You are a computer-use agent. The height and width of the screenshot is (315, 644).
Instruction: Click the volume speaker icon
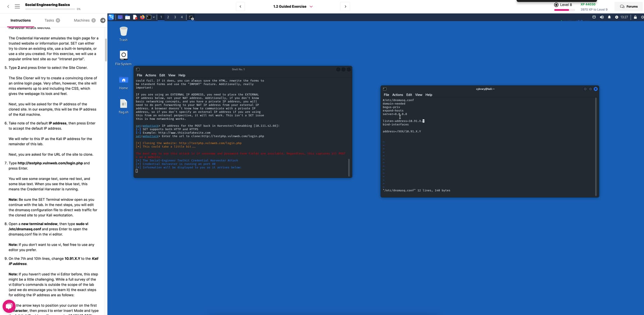(602, 17)
